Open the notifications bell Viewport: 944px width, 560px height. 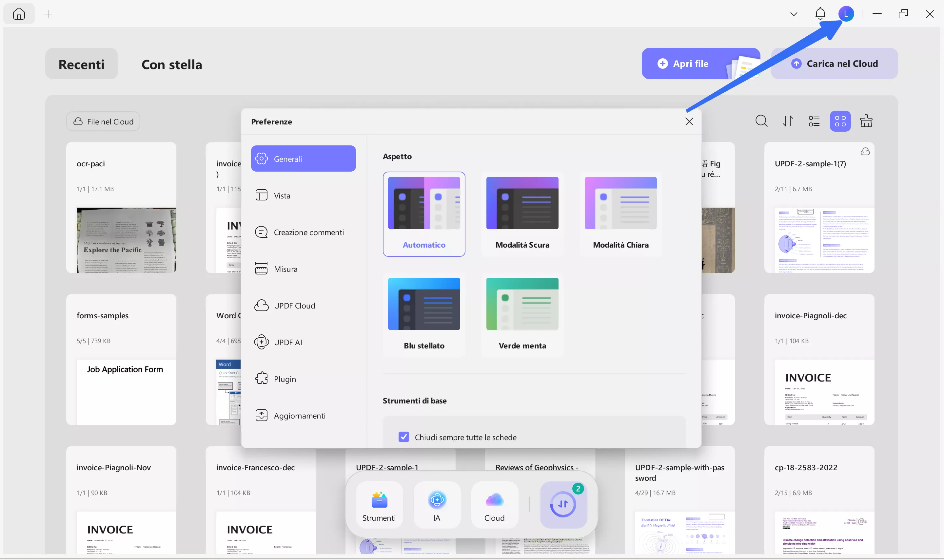[820, 14]
